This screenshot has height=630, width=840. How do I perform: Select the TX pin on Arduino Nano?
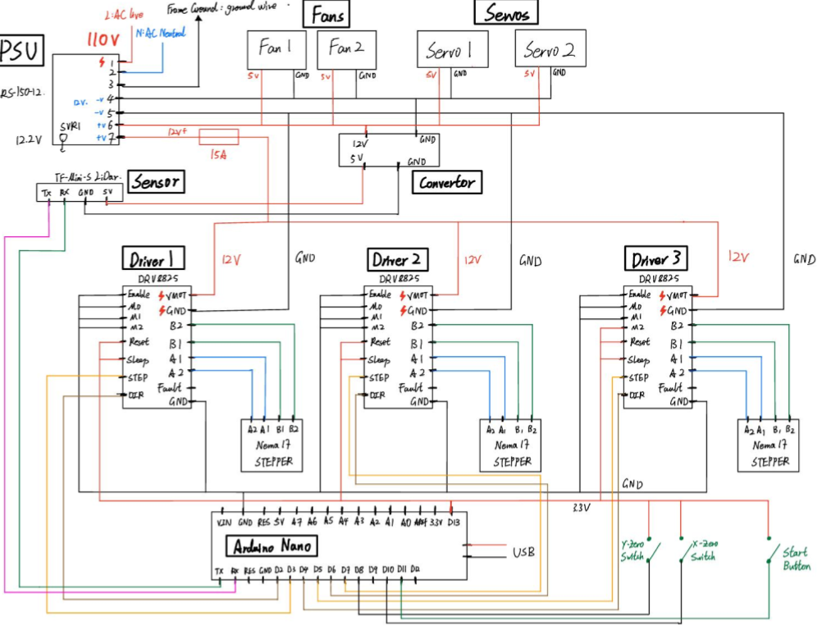(219, 571)
